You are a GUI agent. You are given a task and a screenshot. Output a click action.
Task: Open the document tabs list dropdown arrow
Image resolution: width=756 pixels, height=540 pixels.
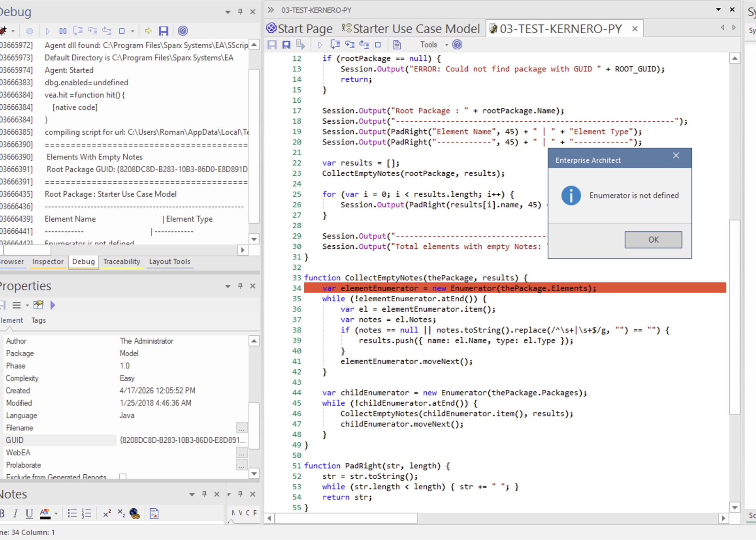point(719,10)
